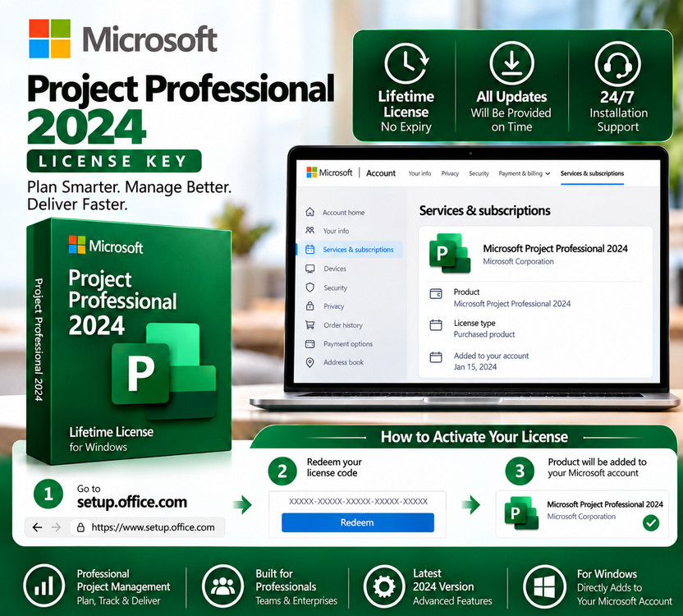The image size is (683, 616).
Task: Open the Security tab in top navigation
Action: pos(479,173)
